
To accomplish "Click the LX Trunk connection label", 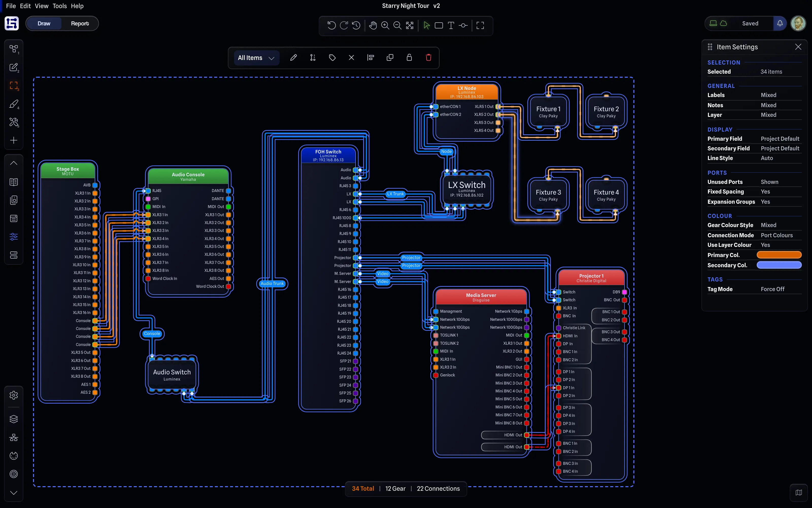I will (x=395, y=194).
